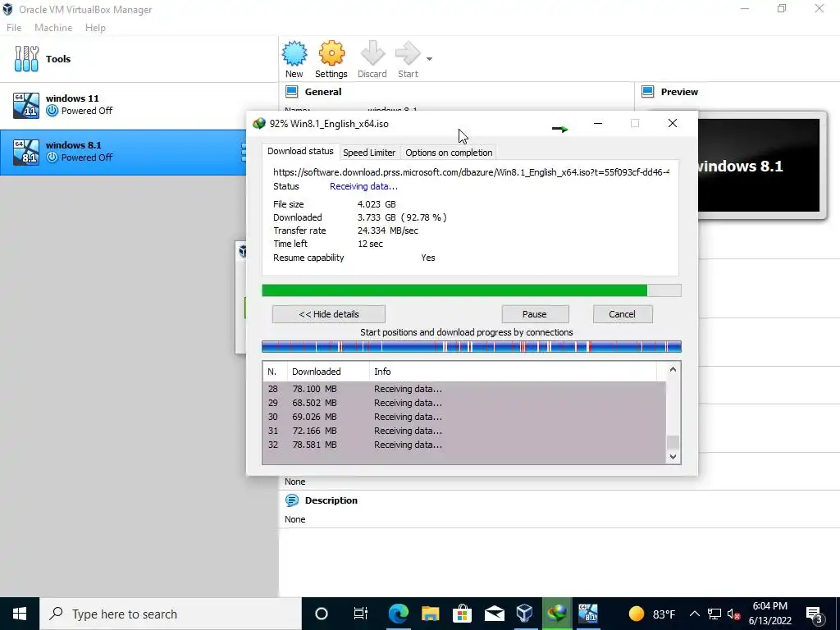Click the network icon in system tray

pos(714,614)
